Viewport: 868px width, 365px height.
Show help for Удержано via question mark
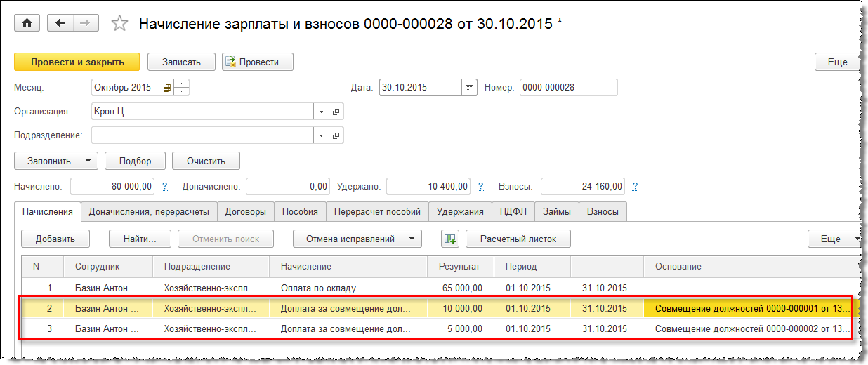(x=481, y=187)
